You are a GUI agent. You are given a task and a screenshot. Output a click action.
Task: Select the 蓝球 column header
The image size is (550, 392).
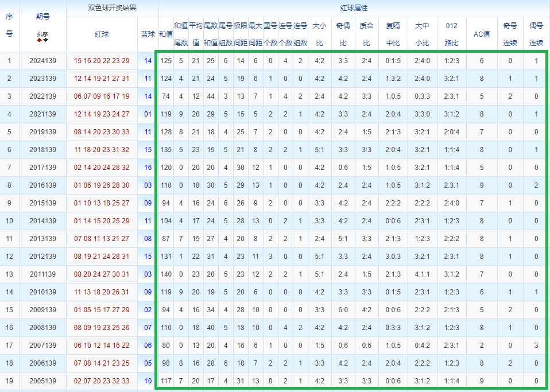pos(148,34)
